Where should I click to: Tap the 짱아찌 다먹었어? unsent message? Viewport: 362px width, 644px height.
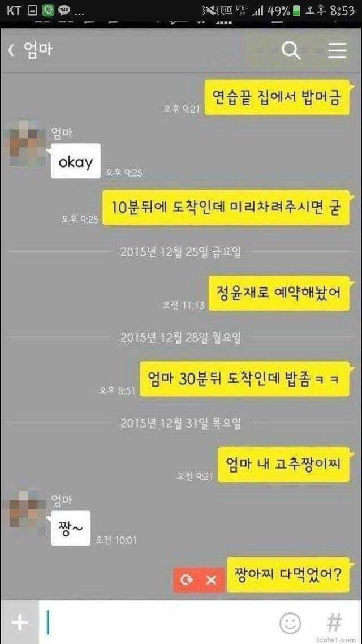click(x=288, y=574)
